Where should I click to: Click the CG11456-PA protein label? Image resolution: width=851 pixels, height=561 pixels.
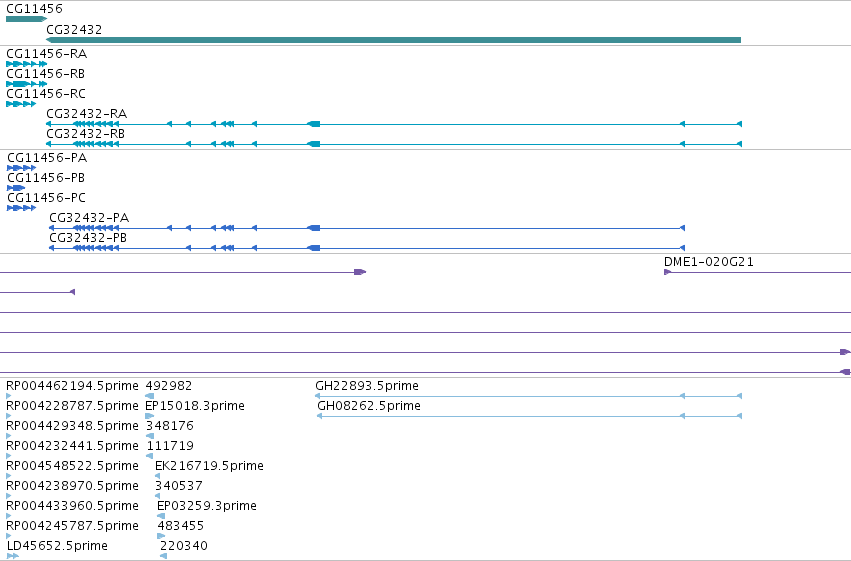(47, 158)
